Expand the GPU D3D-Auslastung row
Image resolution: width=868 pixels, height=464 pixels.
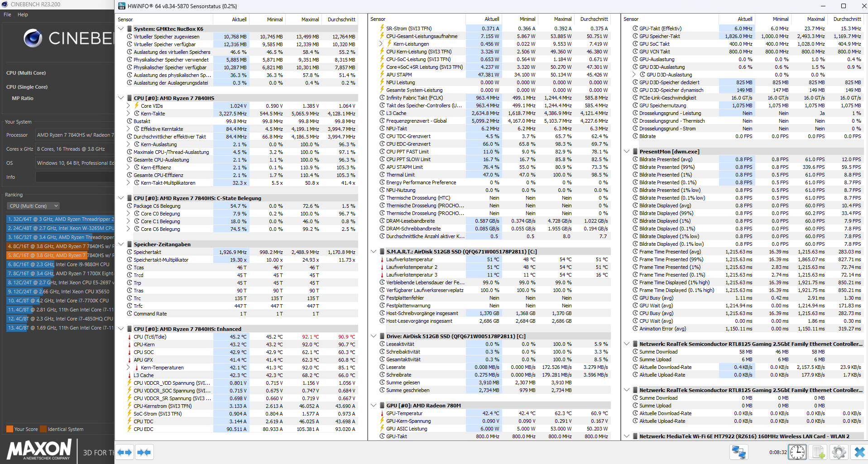pos(634,75)
